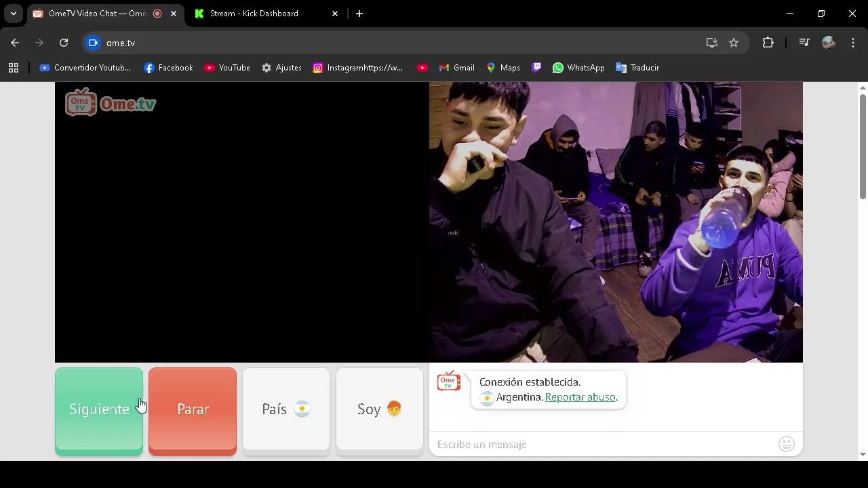Viewport: 868px width, 488px height.
Task: Reload the ome.tv page
Action: 64,43
